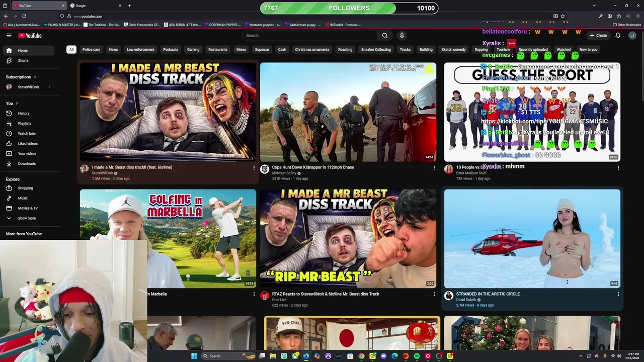
Task: Select the Restaurants filter chip
Action: pyautogui.click(x=218, y=50)
